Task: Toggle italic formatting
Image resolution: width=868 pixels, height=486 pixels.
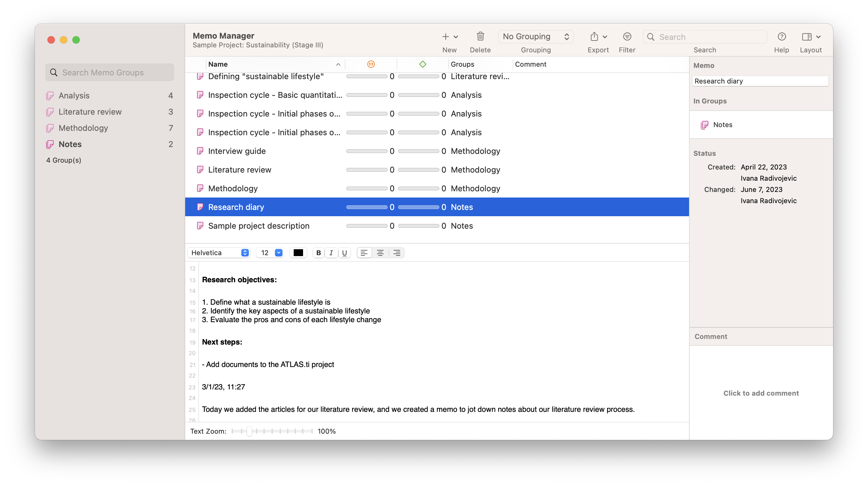Action: [331, 253]
